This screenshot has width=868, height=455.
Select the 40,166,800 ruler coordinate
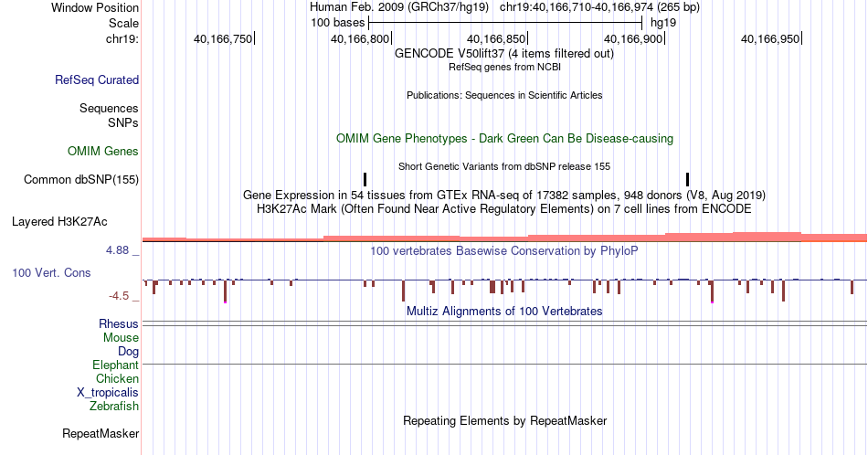360,38
